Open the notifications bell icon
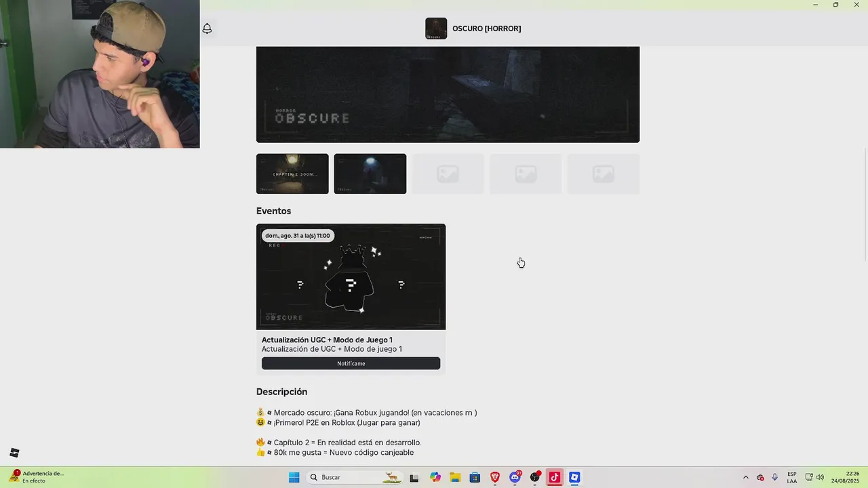 207,28
